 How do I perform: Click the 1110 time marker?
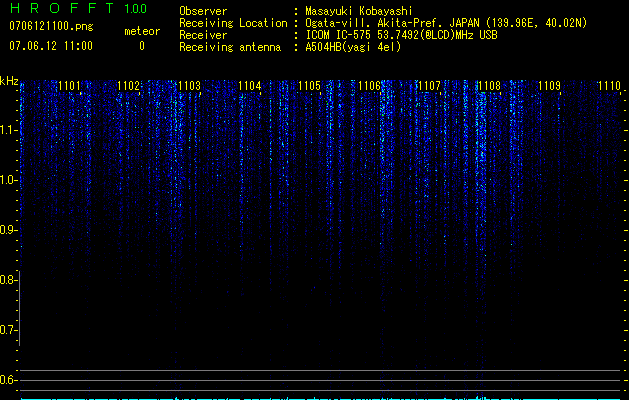point(609,85)
